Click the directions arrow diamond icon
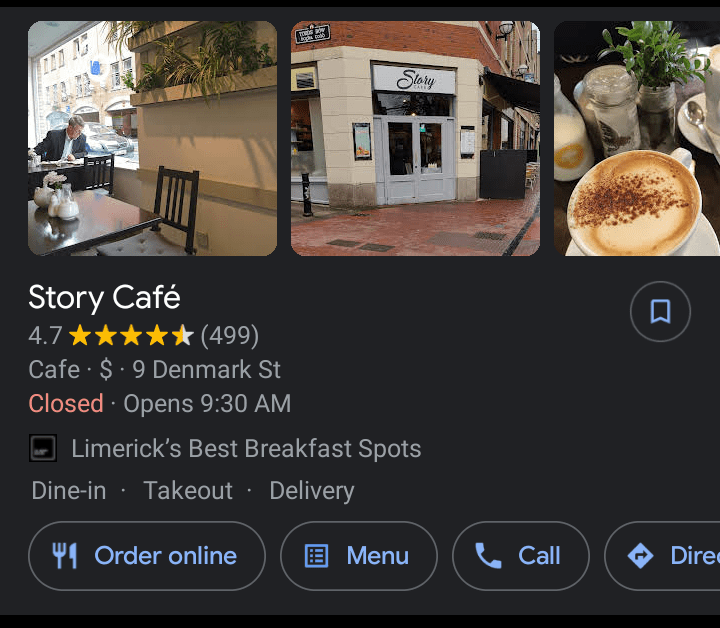The height and width of the screenshot is (628, 720). 640,555
